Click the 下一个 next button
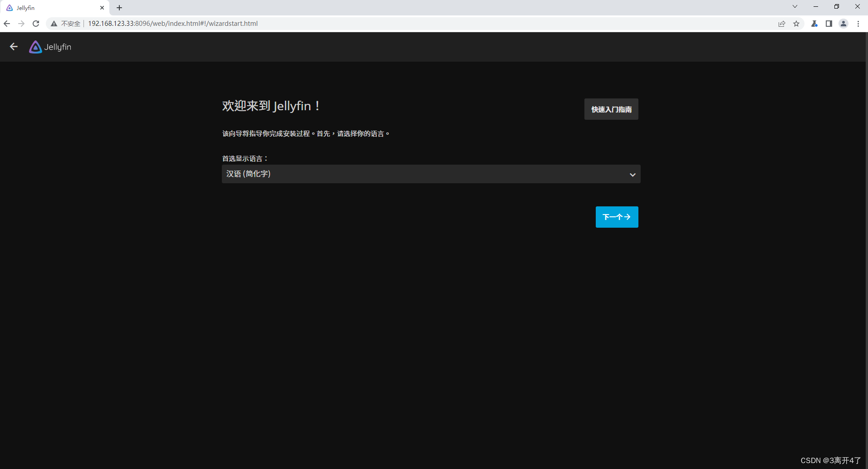This screenshot has height=469, width=868. pos(617,217)
